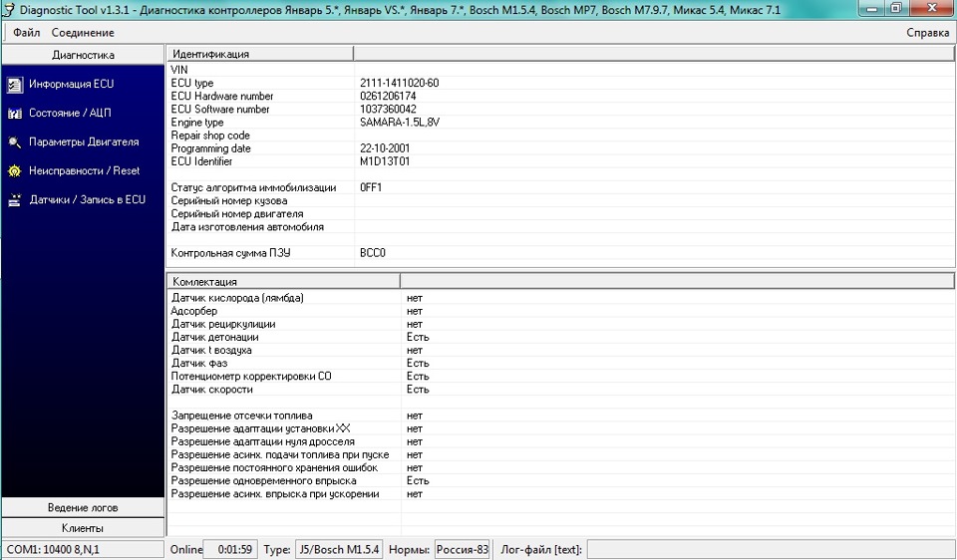Click the Неисправности / Reset icon

(15, 171)
